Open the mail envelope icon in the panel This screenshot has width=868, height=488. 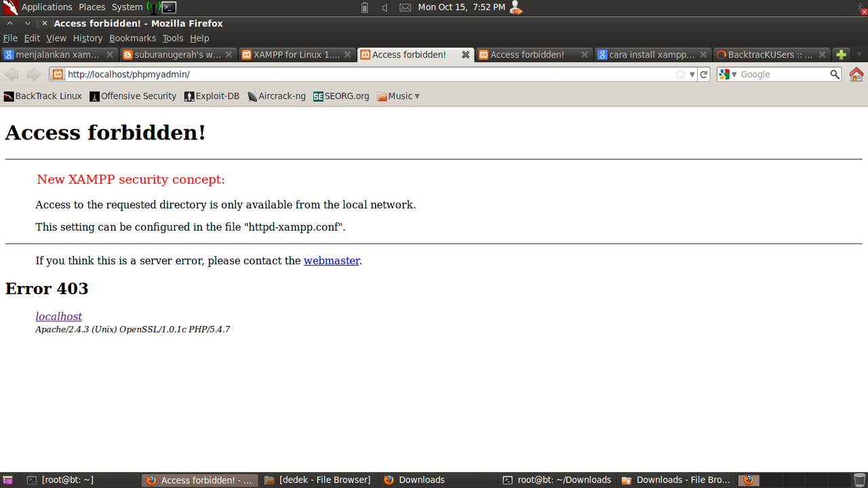coord(405,7)
